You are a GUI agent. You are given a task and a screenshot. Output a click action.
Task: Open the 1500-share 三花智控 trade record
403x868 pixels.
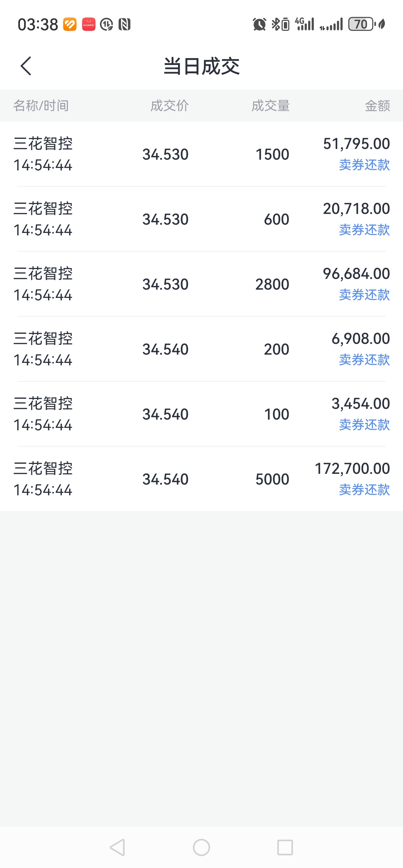click(201, 154)
